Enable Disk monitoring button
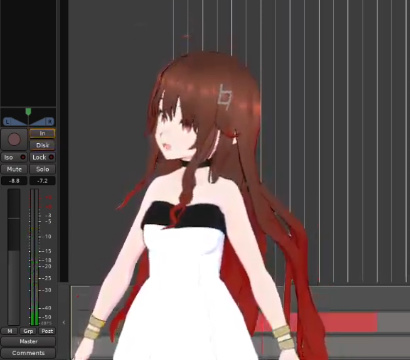 click(42, 145)
